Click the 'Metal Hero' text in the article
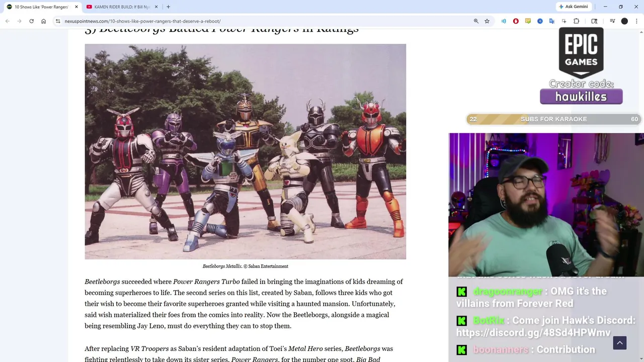Image resolution: width=644 pixels, height=362 pixels. 305,348
